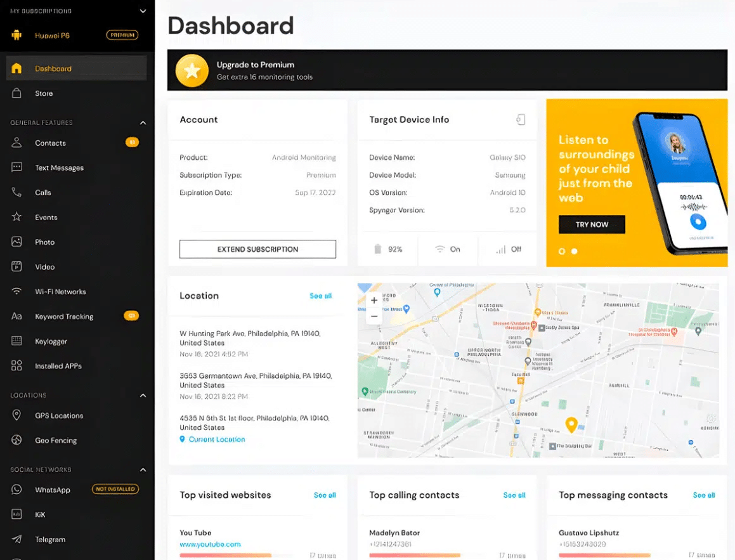Zoom in the map with plus button
The height and width of the screenshot is (560, 735).
[x=374, y=301]
